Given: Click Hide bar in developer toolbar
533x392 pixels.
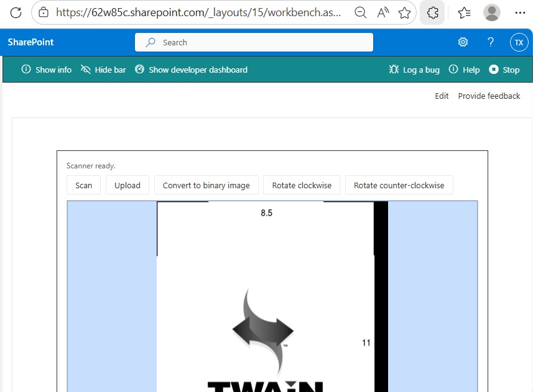Looking at the screenshot, I should (103, 70).
